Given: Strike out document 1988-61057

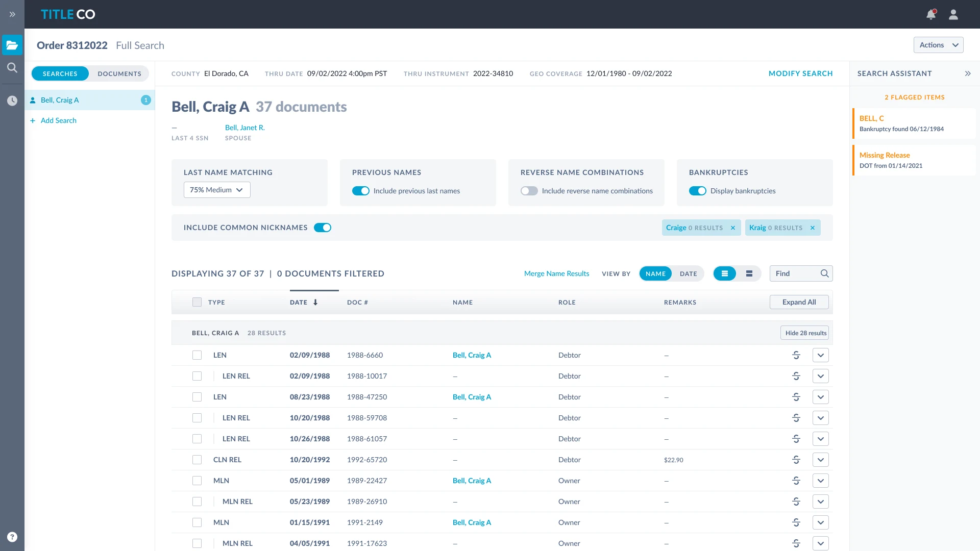Looking at the screenshot, I should 796,439.
